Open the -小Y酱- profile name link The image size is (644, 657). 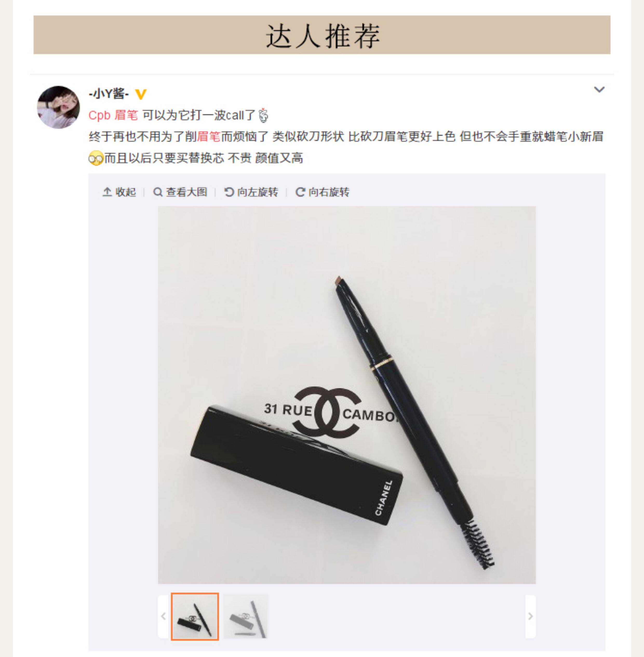[x=109, y=94]
